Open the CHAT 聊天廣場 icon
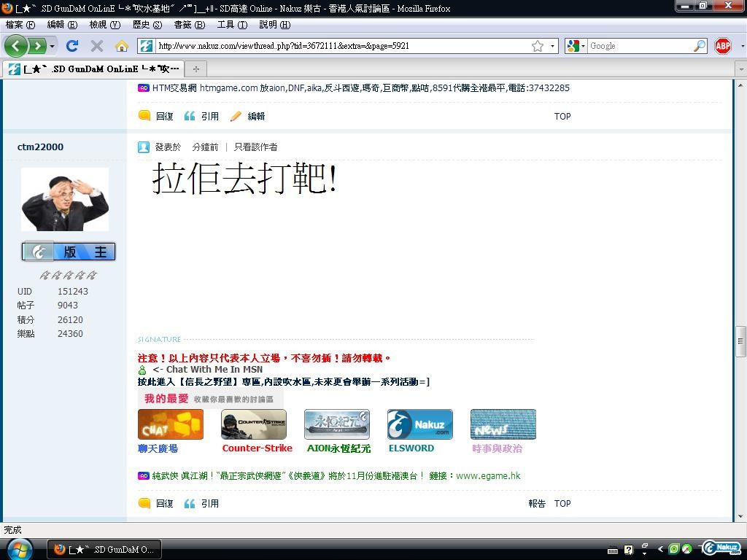Image resolution: width=747 pixels, height=560 pixels. (171, 424)
